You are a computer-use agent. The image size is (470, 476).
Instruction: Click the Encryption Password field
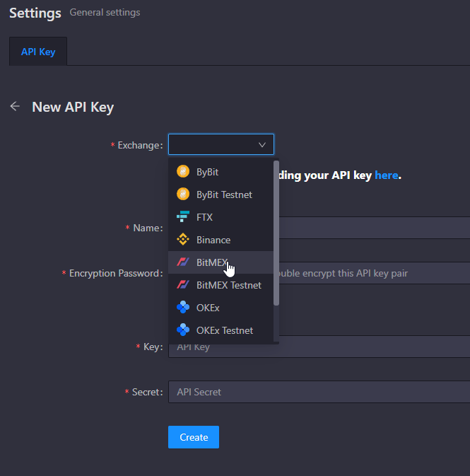click(x=375, y=273)
